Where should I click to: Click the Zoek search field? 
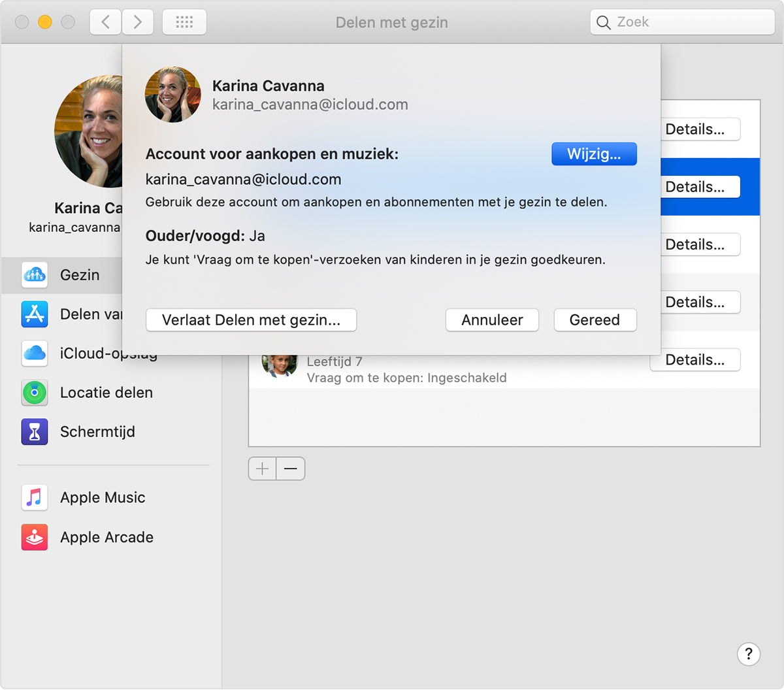point(682,22)
